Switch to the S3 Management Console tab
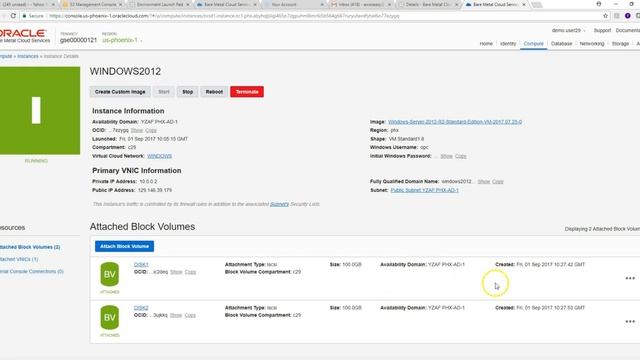Viewport: 640px width, 360px height. [x=92, y=4]
